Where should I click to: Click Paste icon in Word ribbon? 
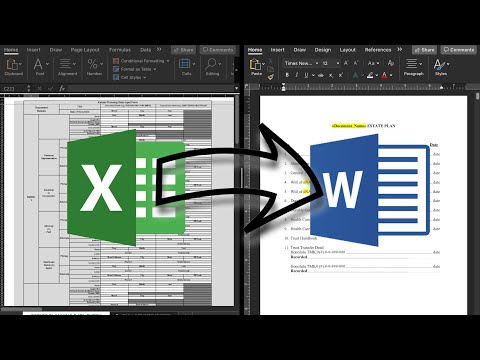pyautogui.click(x=255, y=65)
